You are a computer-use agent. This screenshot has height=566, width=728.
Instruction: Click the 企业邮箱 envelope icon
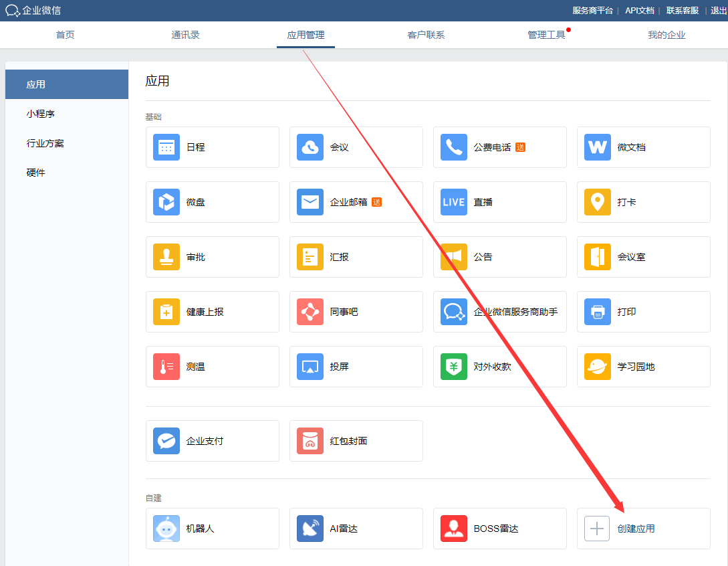tap(310, 202)
